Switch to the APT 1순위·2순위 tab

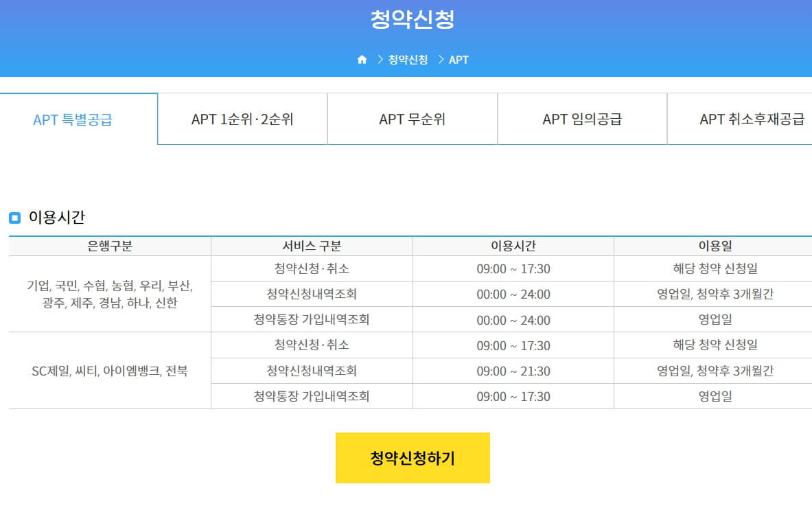[242, 119]
